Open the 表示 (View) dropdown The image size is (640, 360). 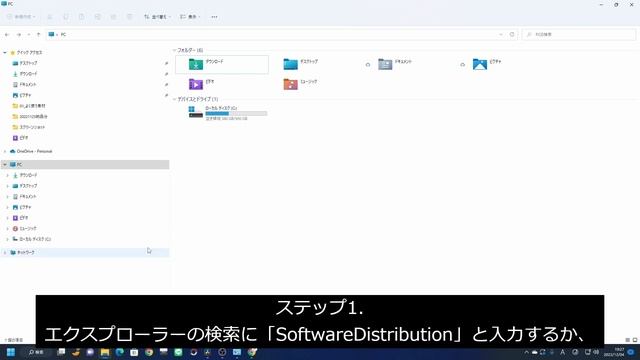[x=190, y=17]
